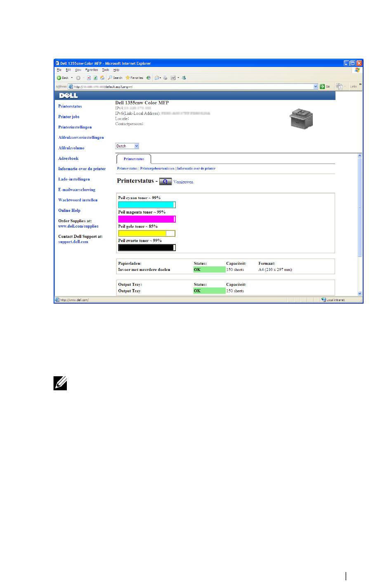Viewport: 392px width, 584px height.
Task: Open E-mailwaarschuwing in sidebar
Action: (77, 190)
